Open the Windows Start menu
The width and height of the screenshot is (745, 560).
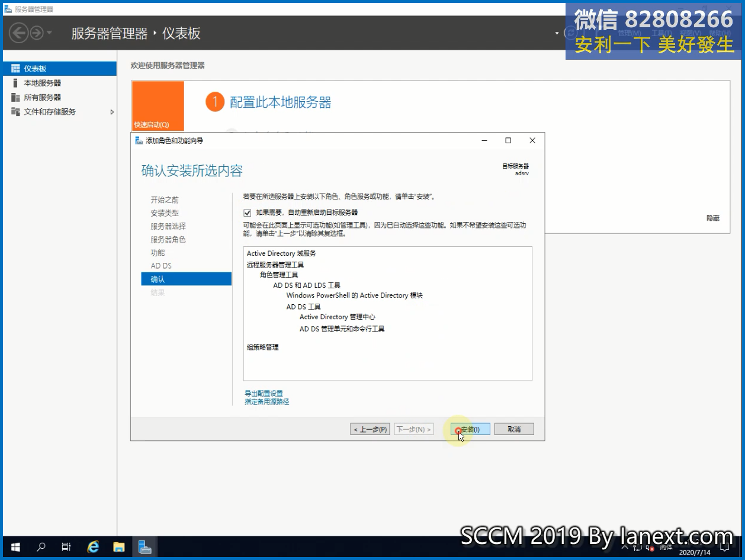point(15,547)
